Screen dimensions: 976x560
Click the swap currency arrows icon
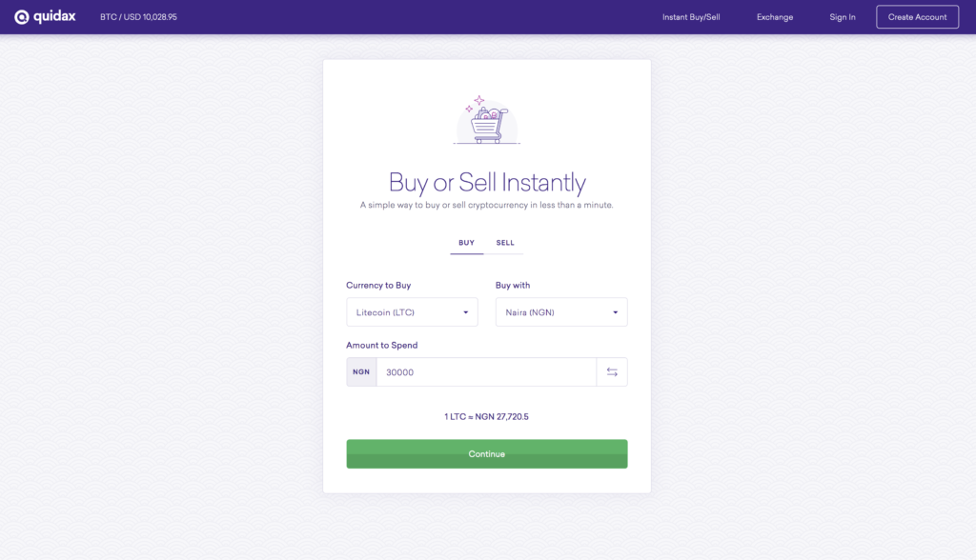pyautogui.click(x=612, y=372)
